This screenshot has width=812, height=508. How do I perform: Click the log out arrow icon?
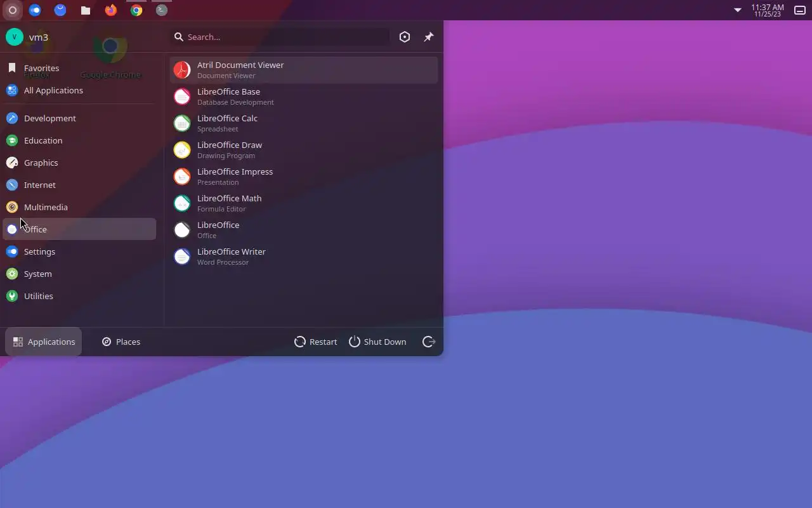coord(429,342)
